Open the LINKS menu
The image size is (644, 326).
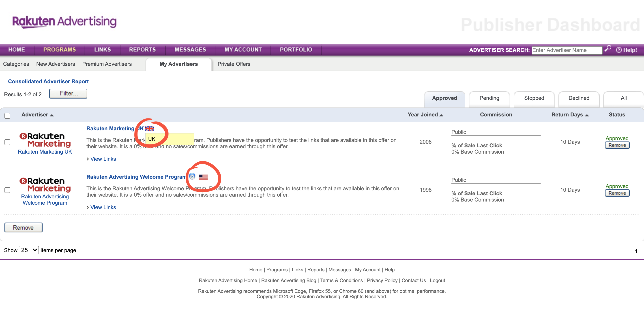tap(103, 49)
